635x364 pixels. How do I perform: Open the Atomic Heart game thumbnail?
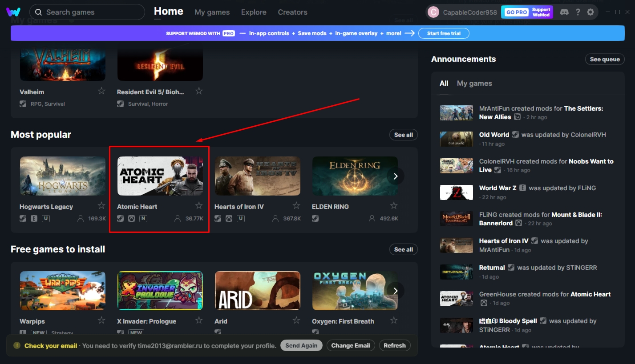click(160, 176)
